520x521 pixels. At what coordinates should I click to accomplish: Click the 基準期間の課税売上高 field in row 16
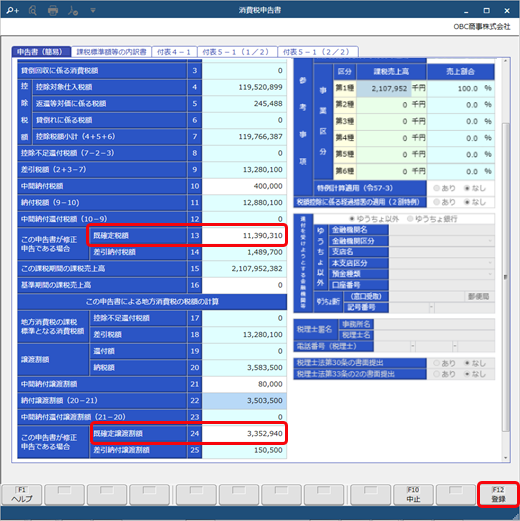[244, 285]
